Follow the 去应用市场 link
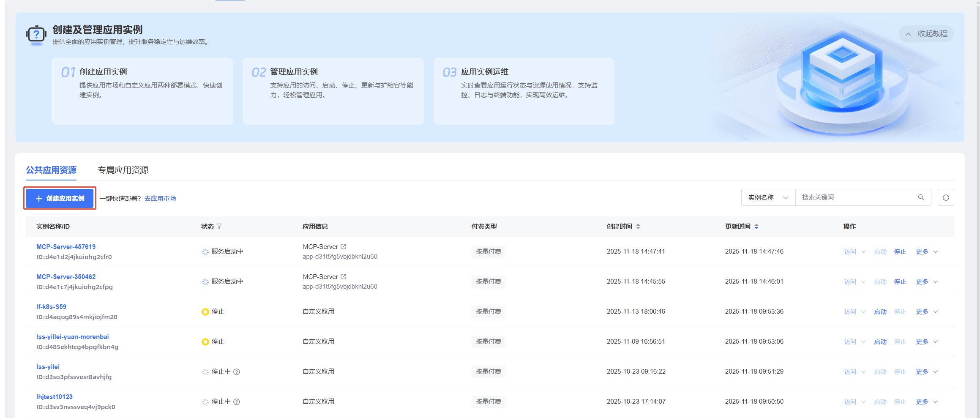The height and width of the screenshot is (418, 980). [160, 198]
